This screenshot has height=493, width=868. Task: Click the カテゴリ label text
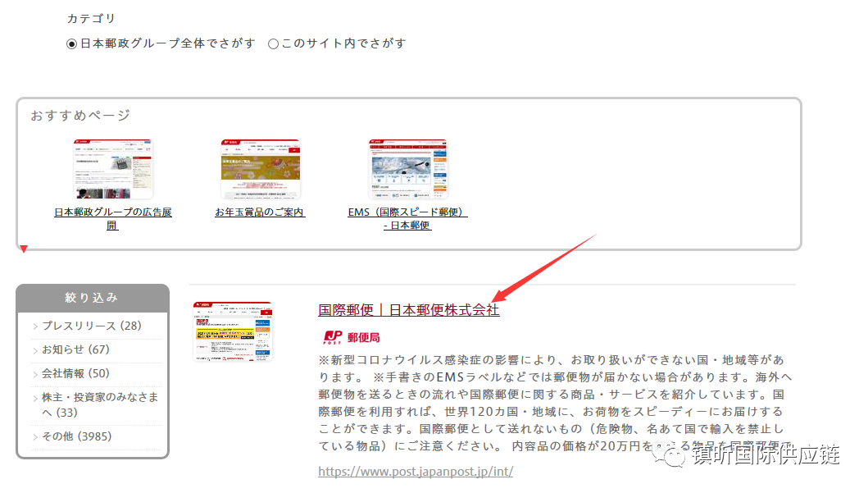tap(91, 19)
